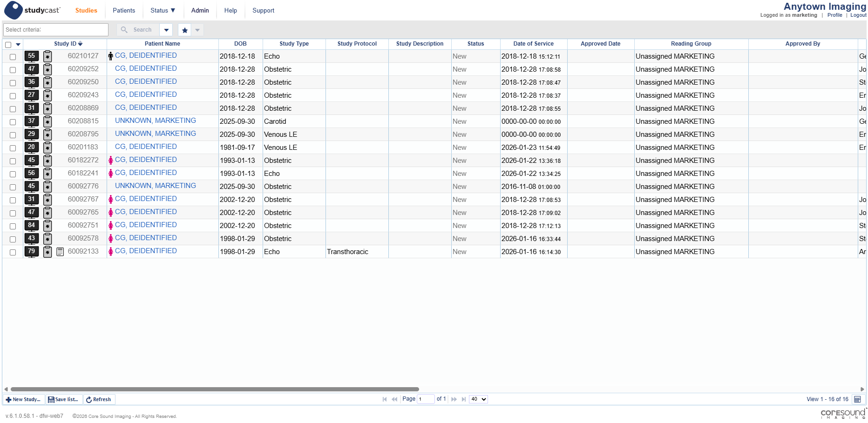Click image count badge for study 60208869

(x=32, y=108)
